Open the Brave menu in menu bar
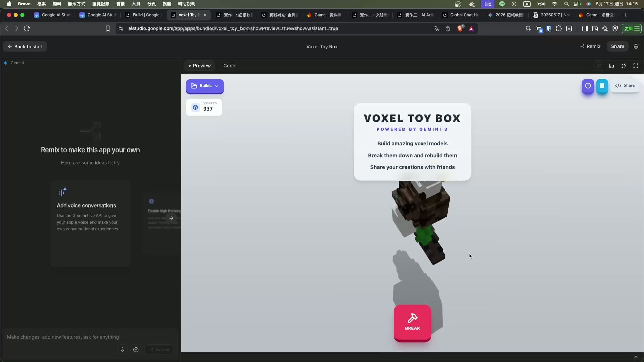 [x=24, y=4]
